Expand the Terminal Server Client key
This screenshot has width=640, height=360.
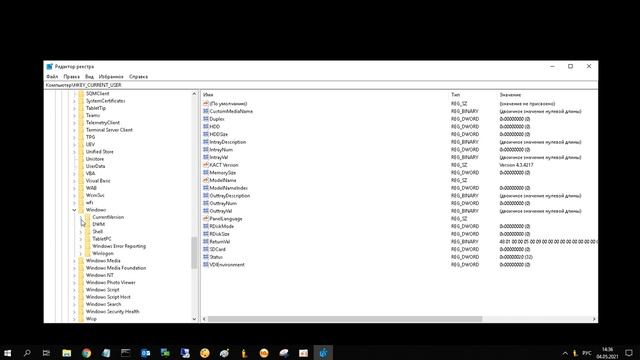(74, 130)
